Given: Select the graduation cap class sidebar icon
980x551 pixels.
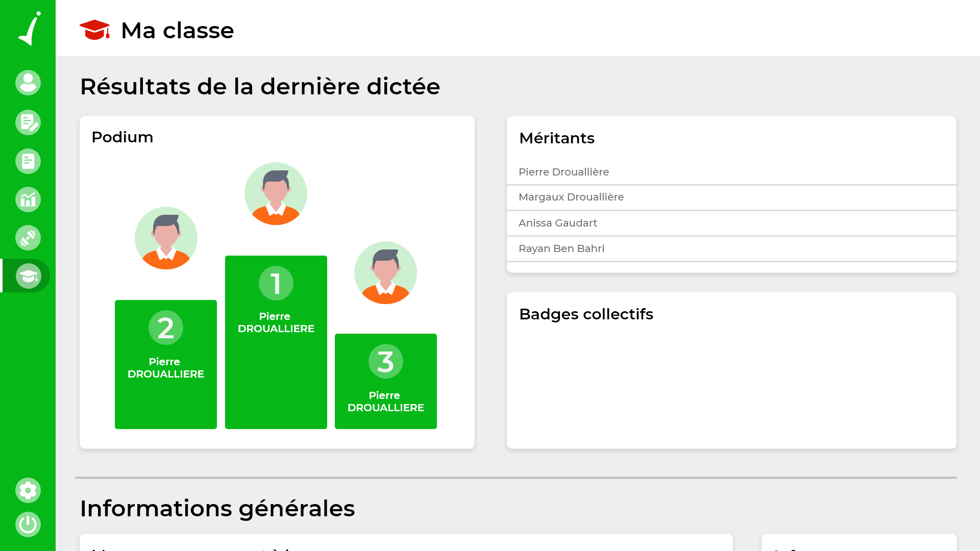Looking at the screenshot, I should point(28,276).
